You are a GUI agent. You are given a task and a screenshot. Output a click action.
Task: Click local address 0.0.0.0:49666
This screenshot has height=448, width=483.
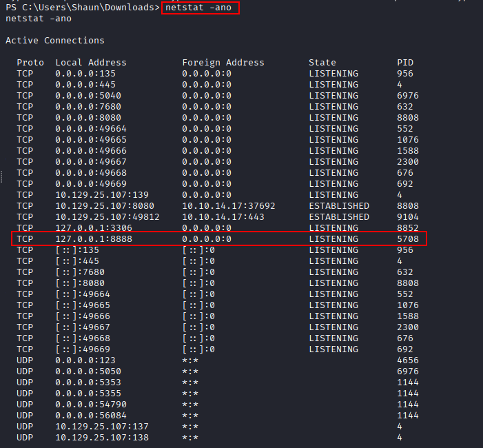click(91, 151)
